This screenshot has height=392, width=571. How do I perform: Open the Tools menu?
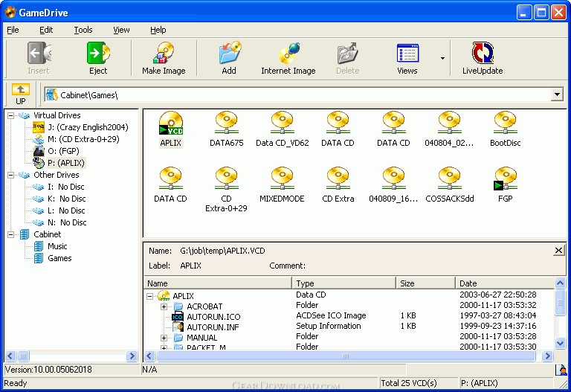click(x=83, y=30)
